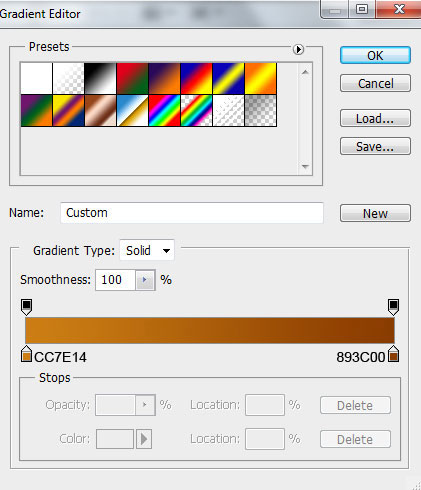Select the Copper gradient preset
This screenshot has height=490, width=421.
pos(100,110)
